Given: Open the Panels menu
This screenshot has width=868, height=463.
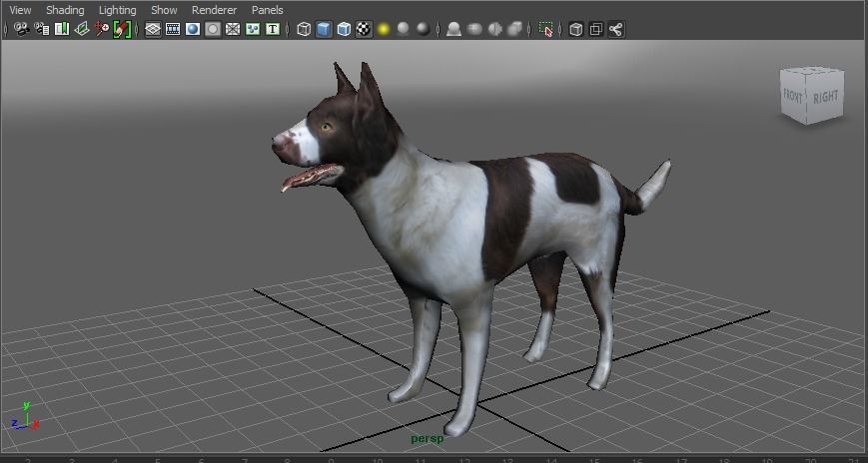Looking at the screenshot, I should pos(268,10).
